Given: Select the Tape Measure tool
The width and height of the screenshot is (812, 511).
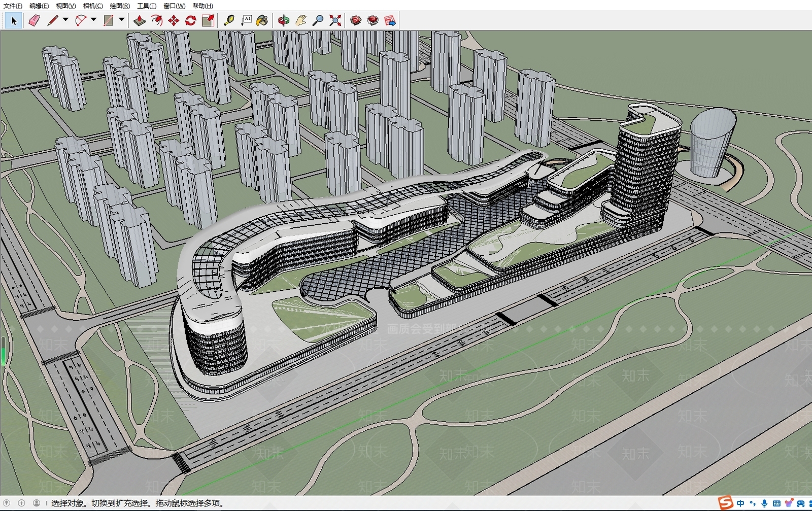Looking at the screenshot, I should 229,21.
